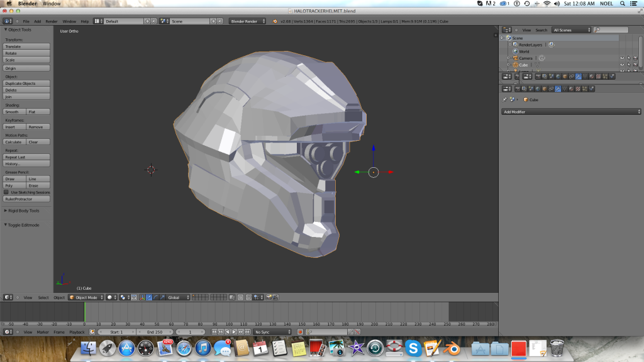Hide Camera with its eye icon

click(x=622, y=58)
